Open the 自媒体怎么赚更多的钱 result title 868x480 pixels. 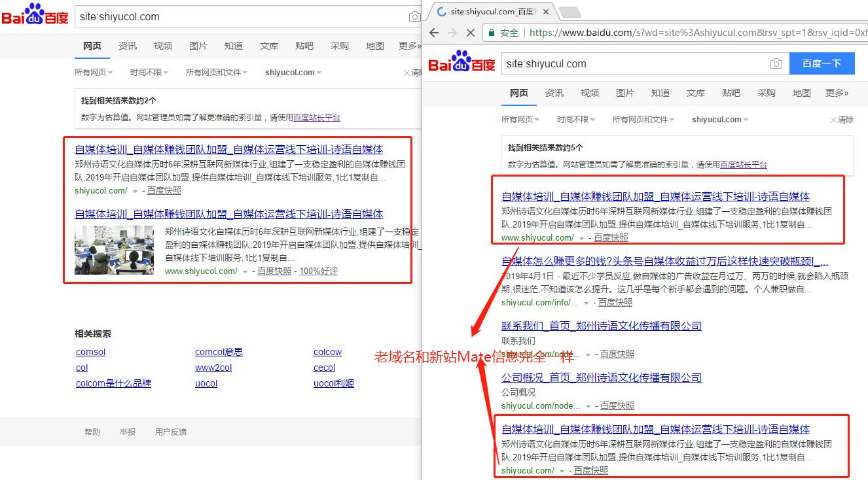[x=665, y=262]
